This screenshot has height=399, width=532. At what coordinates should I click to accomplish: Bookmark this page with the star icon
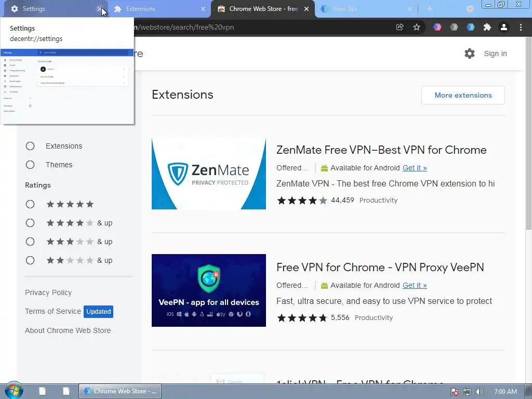pyautogui.click(x=417, y=27)
